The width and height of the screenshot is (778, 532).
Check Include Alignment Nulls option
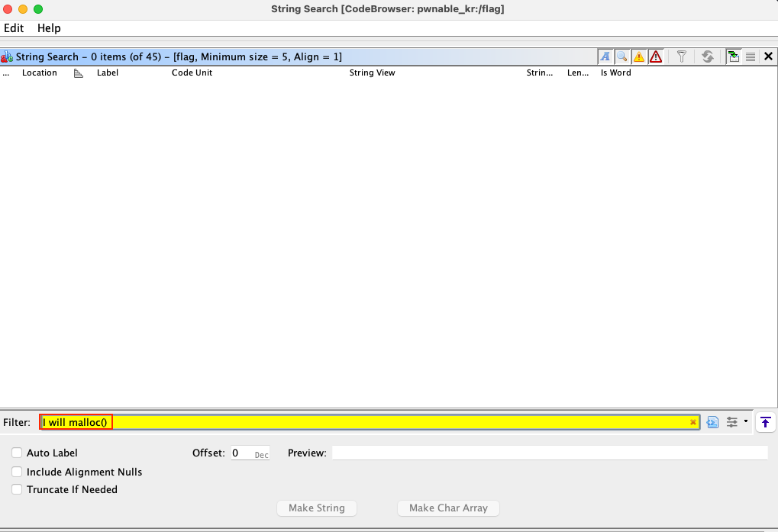tap(17, 472)
